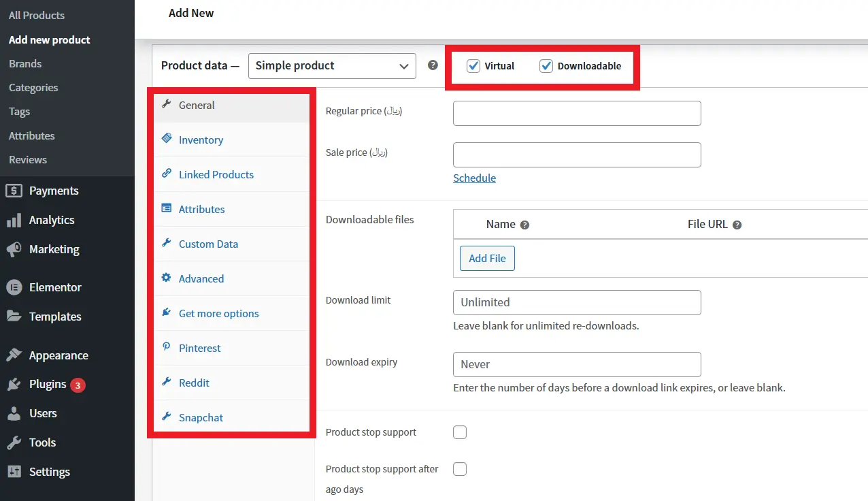The width and height of the screenshot is (868, 501).
Task: Open the Get more options panel
Action: (218, 313)
